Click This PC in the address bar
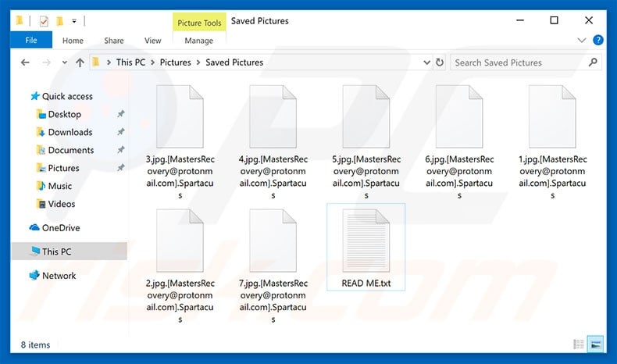 [x=130, y=62]
